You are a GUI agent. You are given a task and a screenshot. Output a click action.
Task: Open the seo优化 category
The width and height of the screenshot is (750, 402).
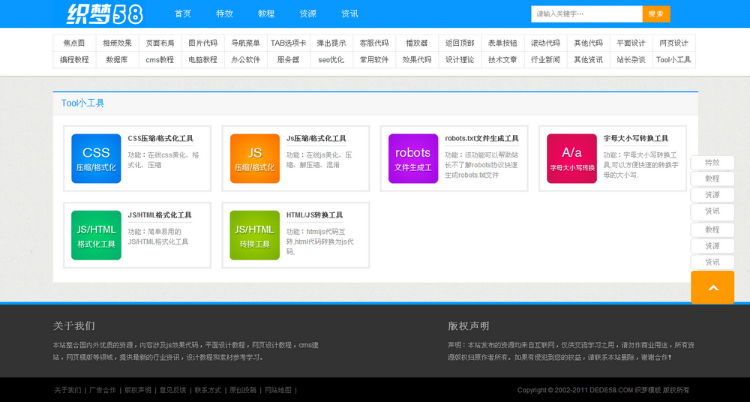coord(331,60)
